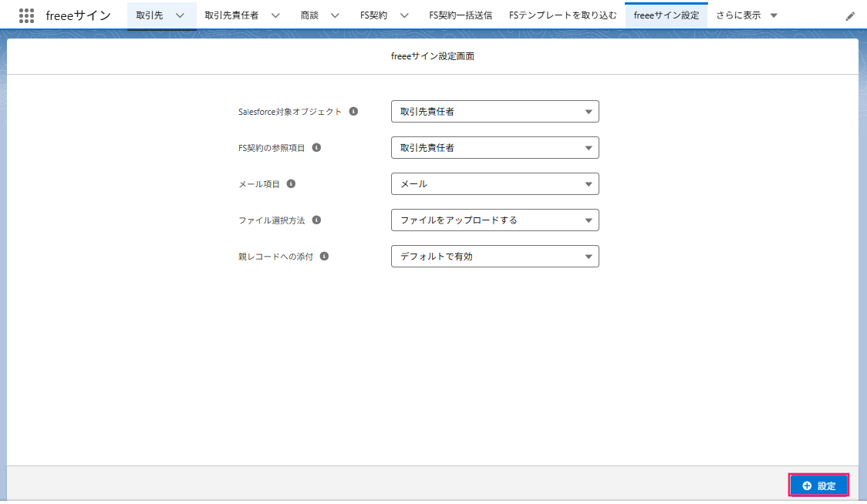Click the 親レコードへの添付 label
The height and width of the screenshot is (504, 867).
275,257
